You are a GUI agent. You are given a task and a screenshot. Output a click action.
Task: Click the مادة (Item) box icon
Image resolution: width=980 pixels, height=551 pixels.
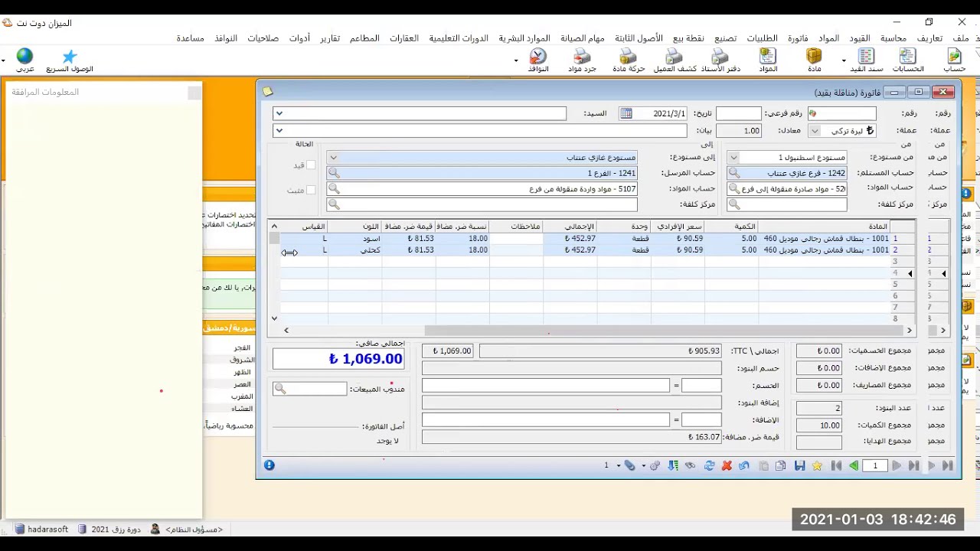tap(814, 60)
